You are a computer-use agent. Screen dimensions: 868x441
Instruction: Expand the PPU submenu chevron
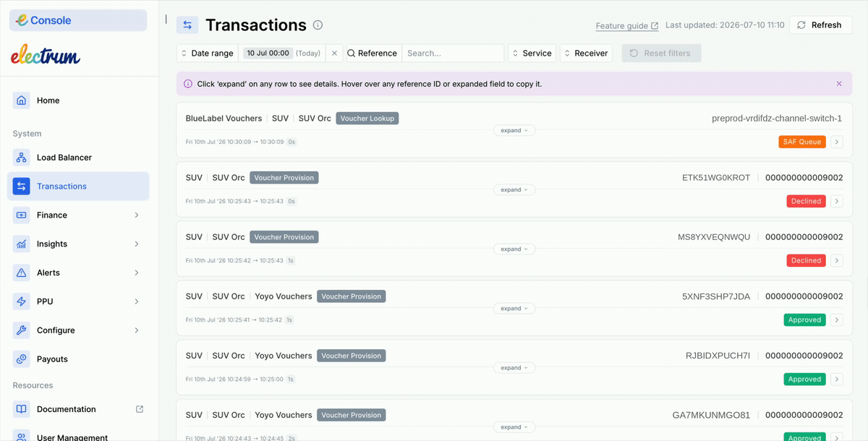[x=137, y=301]
